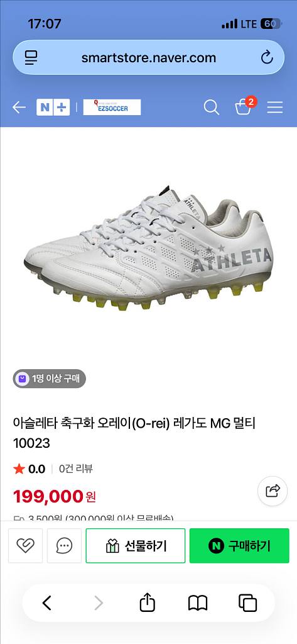The width and height of the screenshot is (297, 644).
Task: Tap the ATHLETA shoe product image
Action: pos(148,246)
